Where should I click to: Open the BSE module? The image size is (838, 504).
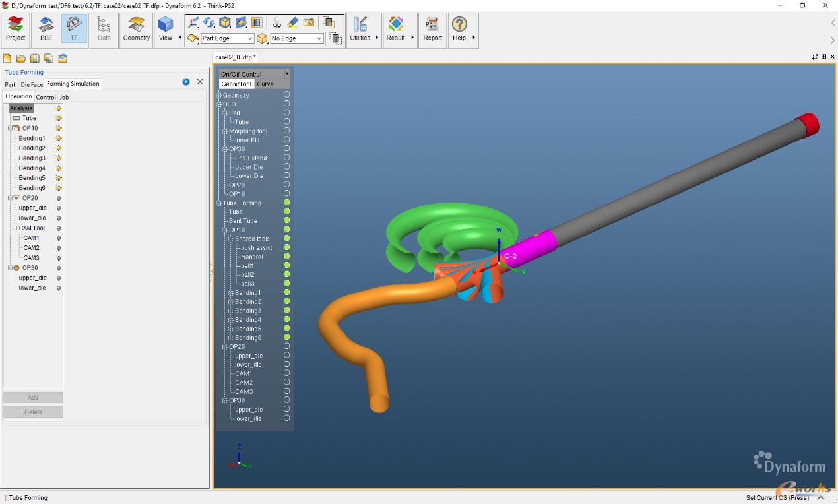click(x=46, y=29)
